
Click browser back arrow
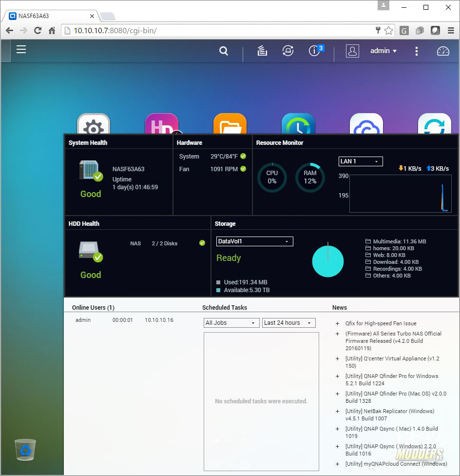point(9,30)
